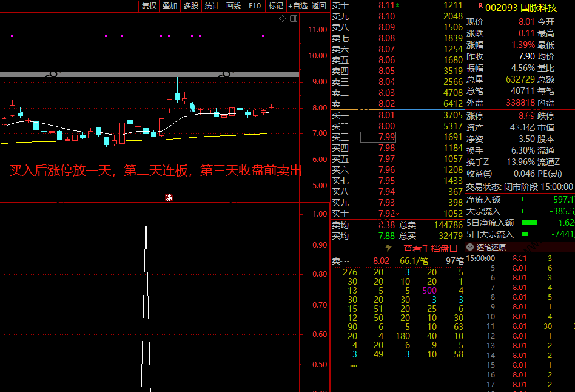Open the F10 company info
The image size is (575, 392).
(255, 6)
